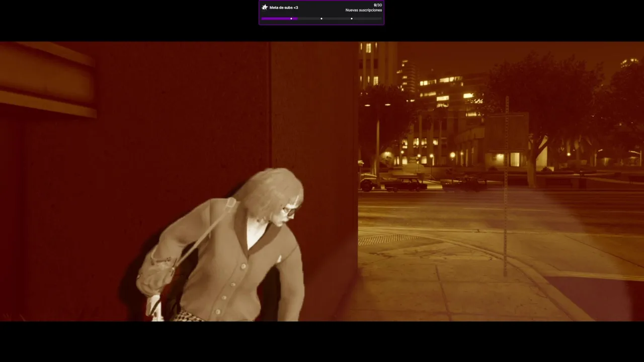Click the 'Nuevas suscripciones' label
The image size is (644, 362).
pyautogui.click(x=364, y=10)
